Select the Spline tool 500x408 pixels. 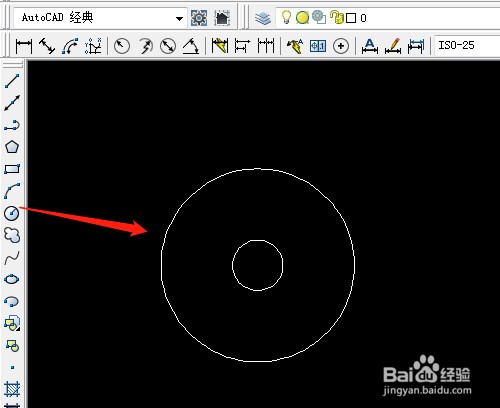[12, 257]
